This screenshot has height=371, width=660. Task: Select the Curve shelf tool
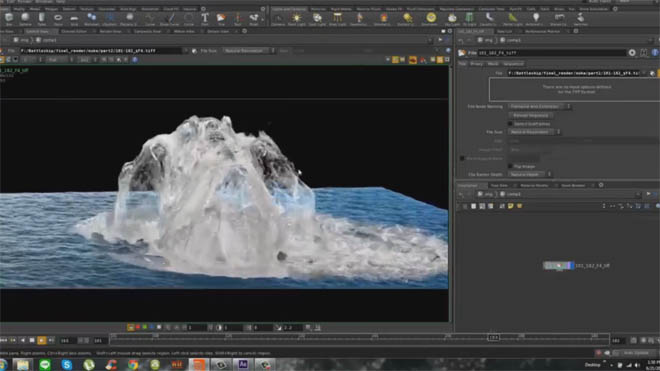point(150,19)
